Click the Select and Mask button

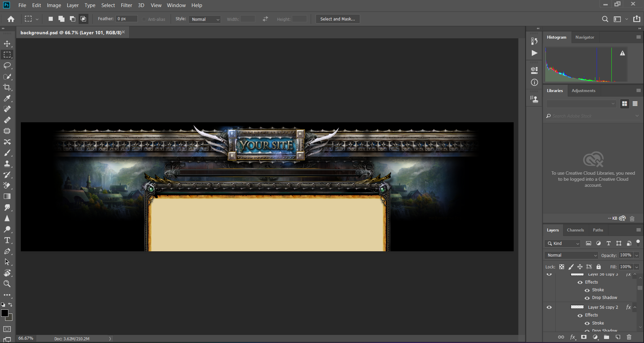338,19
